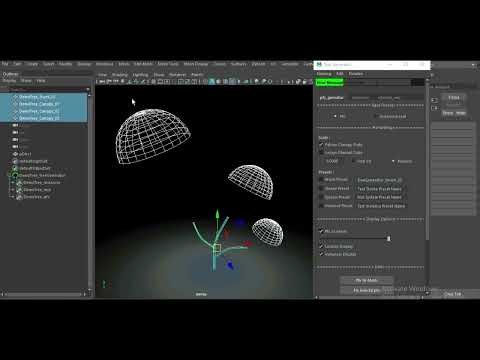Screen dimensions: 480x360
Task: Click the defaultLightSet set icon
Action: point(15,161)
